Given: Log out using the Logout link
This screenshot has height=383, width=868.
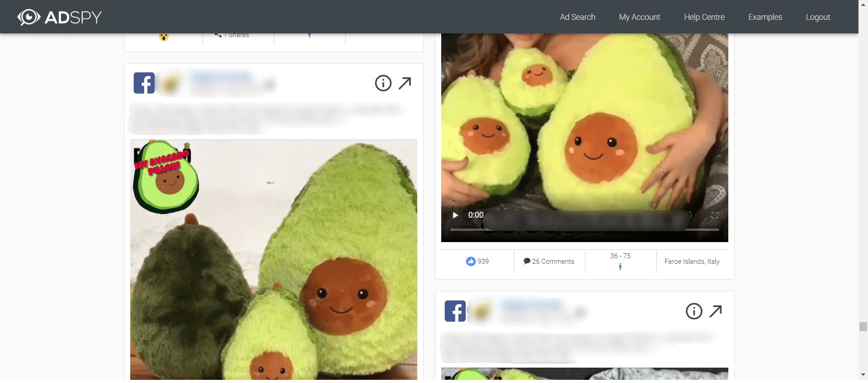Looking at the screenshot, I should tap(817, 17).
